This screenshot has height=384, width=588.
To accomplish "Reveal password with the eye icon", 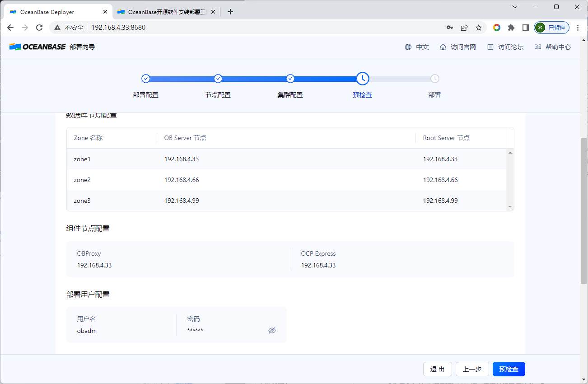I will tap(272, 330).
